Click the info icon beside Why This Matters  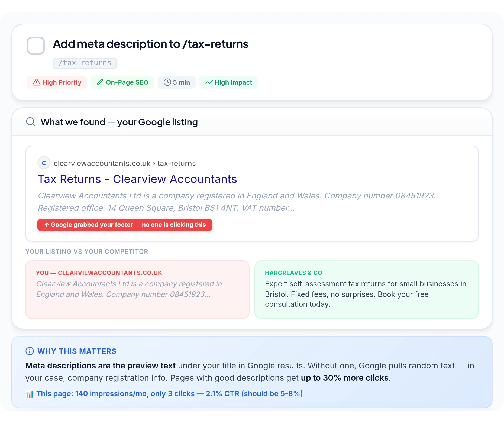click(30, 351)
